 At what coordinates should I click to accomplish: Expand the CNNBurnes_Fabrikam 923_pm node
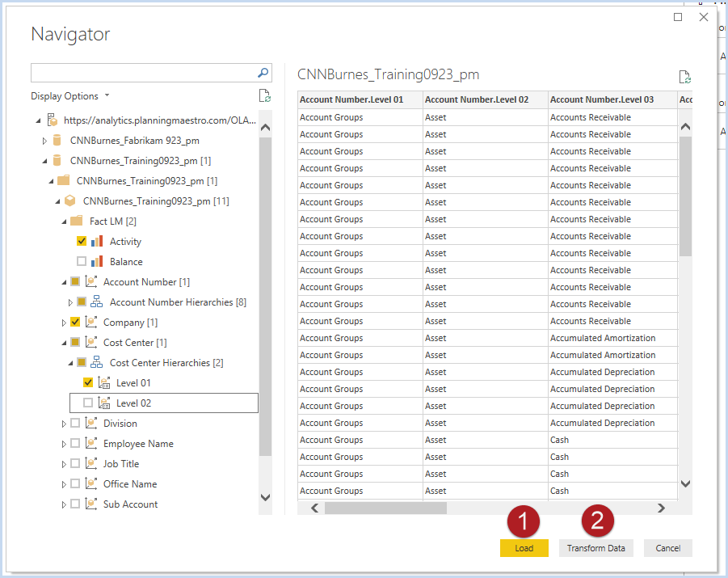(x=44, y=141)
